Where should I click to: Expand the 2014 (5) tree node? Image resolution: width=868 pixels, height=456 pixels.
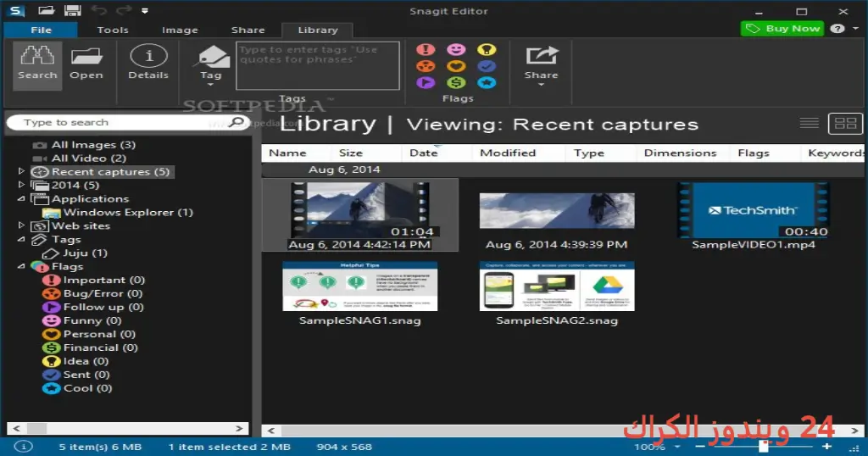point(21,185)
